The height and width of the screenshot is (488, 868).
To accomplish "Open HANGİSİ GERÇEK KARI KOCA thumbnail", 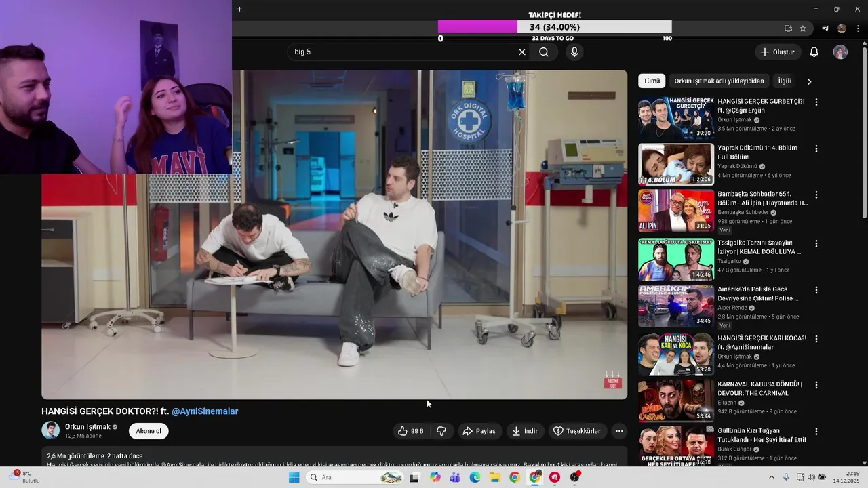I will pyautogui.click(x=676, y=354).
